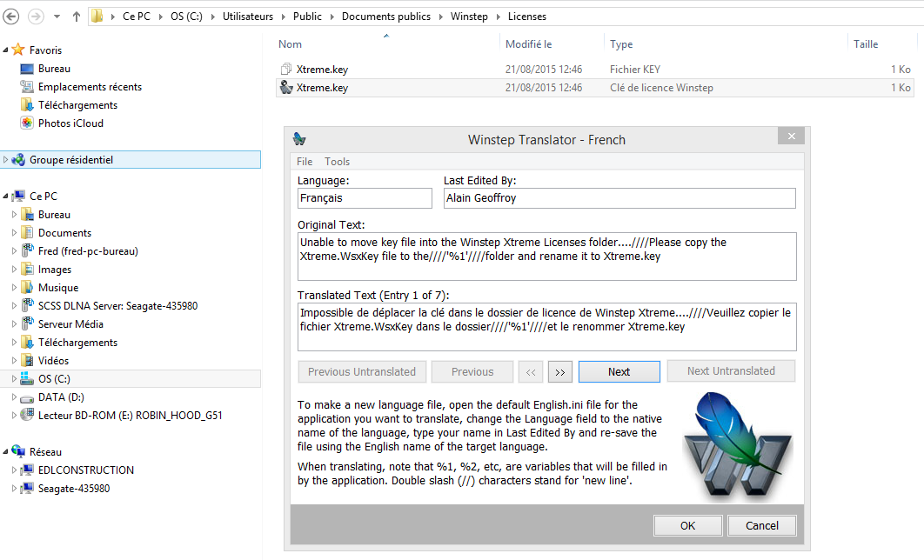Screen dimensions: 924x560
Task: Click in the Language input field
Action: [364, 198]
